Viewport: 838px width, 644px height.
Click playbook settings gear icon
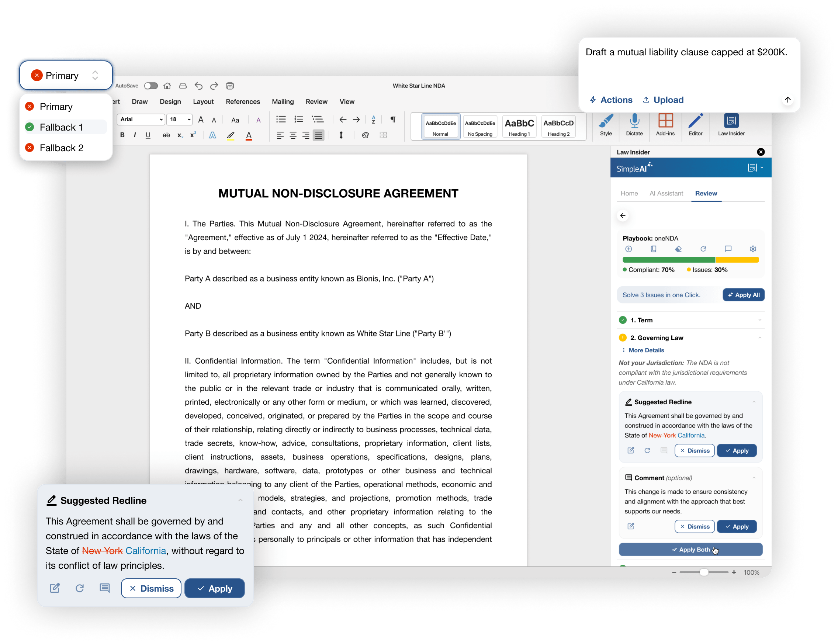(x=752, y=249)
